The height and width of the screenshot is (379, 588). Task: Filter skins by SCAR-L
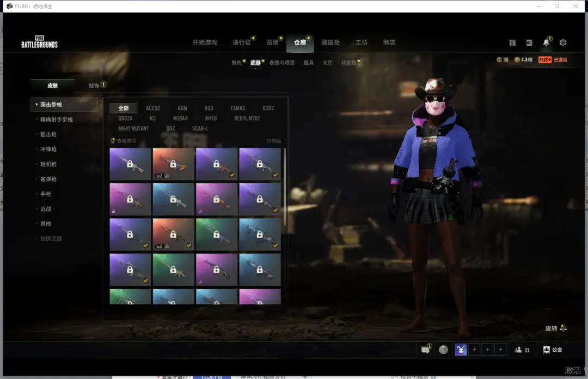tap(200, 128)
